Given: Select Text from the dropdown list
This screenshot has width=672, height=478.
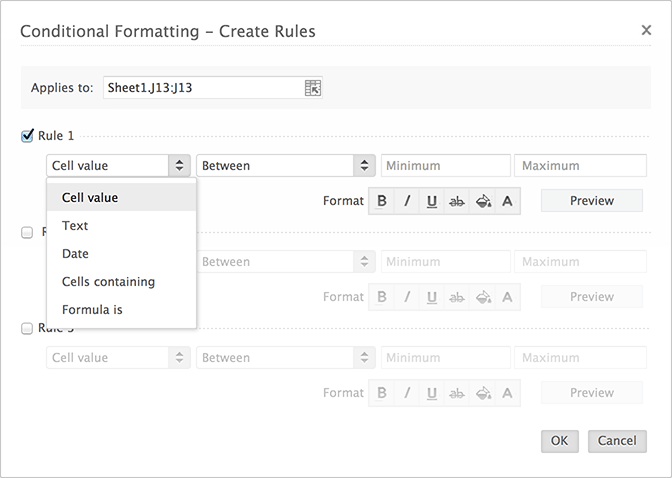Looking at the screenshot, I should 75,226.
